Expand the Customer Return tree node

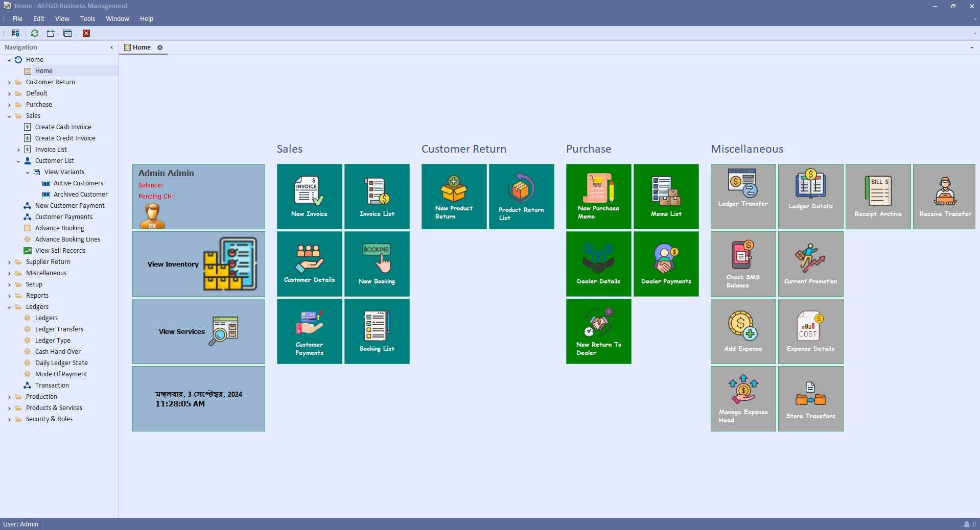[9, 82]
